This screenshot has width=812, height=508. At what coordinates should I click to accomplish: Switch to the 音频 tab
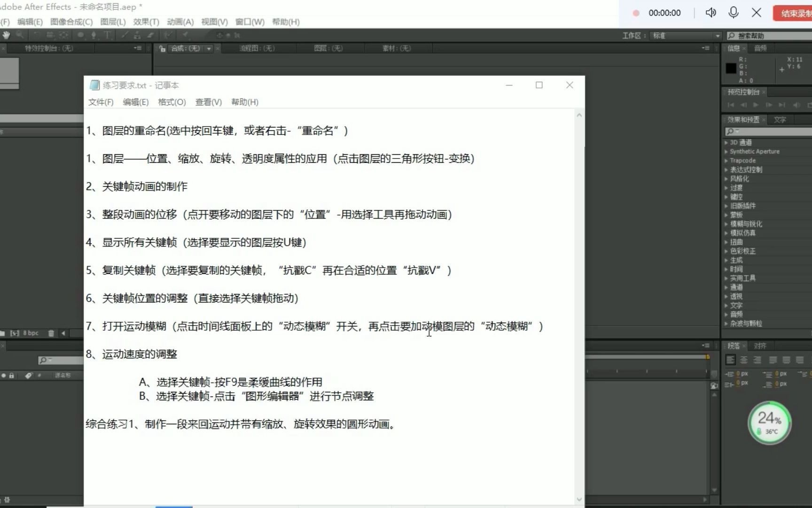pos(761,48)
